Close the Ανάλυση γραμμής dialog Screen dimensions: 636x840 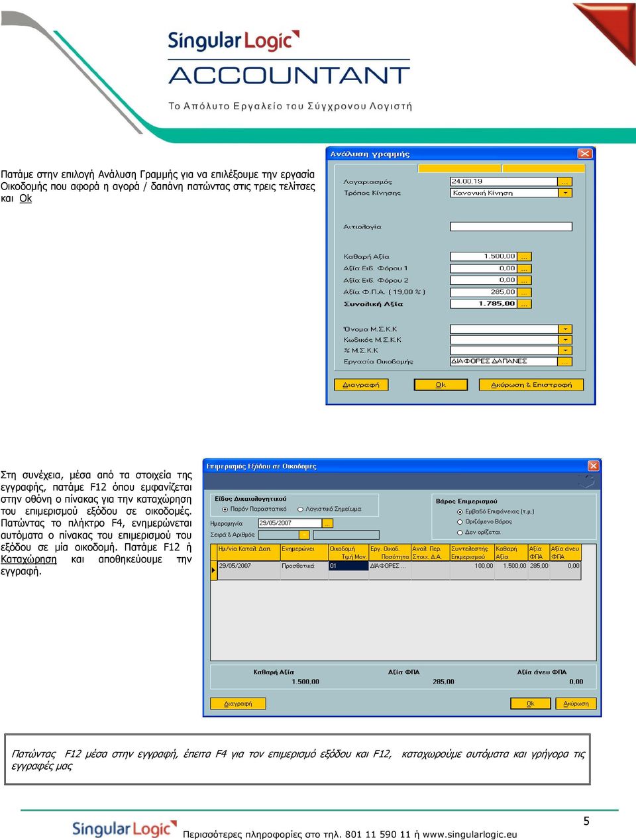pyautogui.click(x=584, y=154)
